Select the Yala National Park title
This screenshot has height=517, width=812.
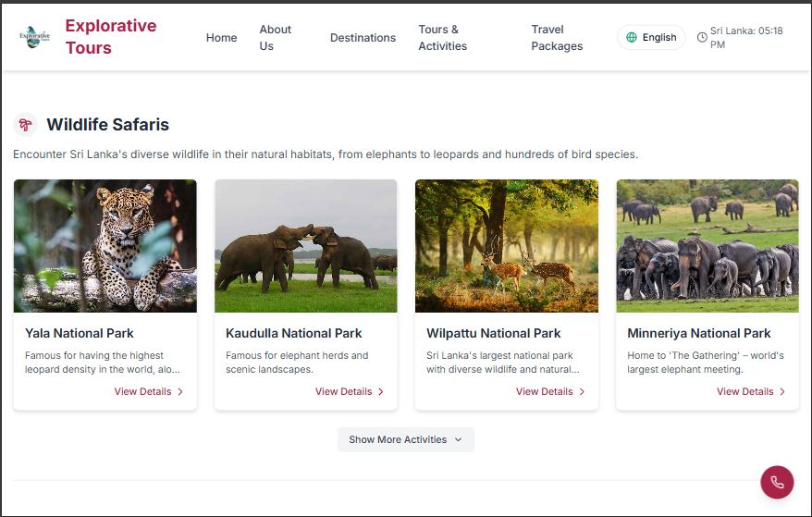tap(80, 333)
